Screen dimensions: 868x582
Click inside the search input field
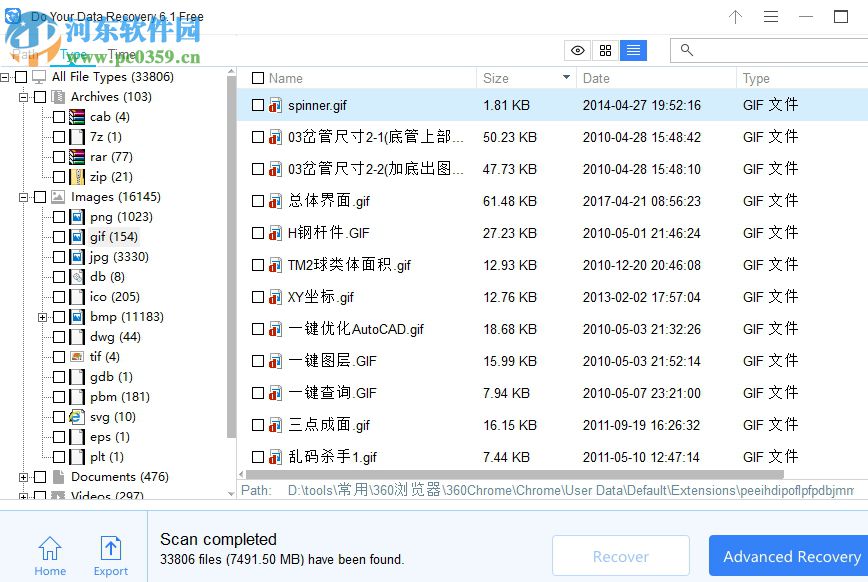tap(760, 50)
